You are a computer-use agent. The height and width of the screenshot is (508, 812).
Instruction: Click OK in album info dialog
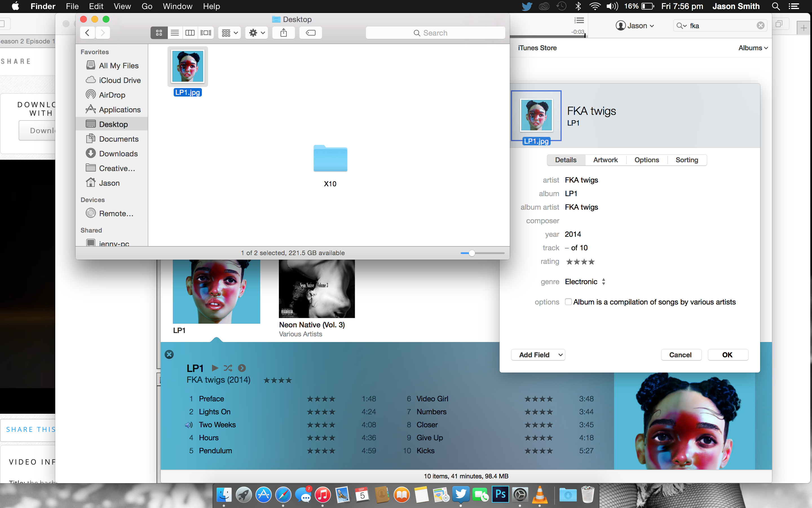coord(727,355)
